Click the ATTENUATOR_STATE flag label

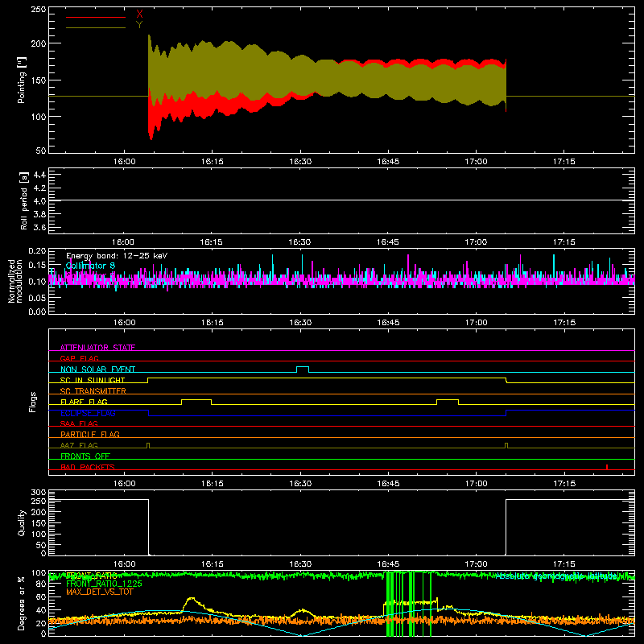click(x=97, y=348)
